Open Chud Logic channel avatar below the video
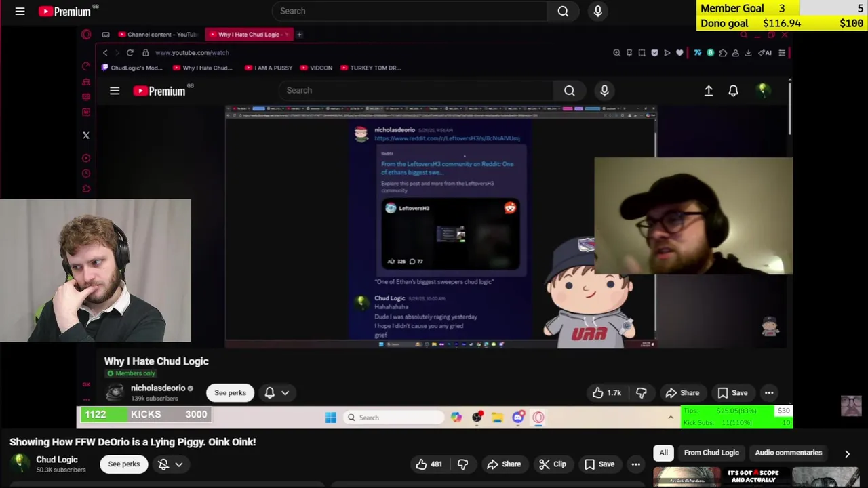 (x=20, y=464)
